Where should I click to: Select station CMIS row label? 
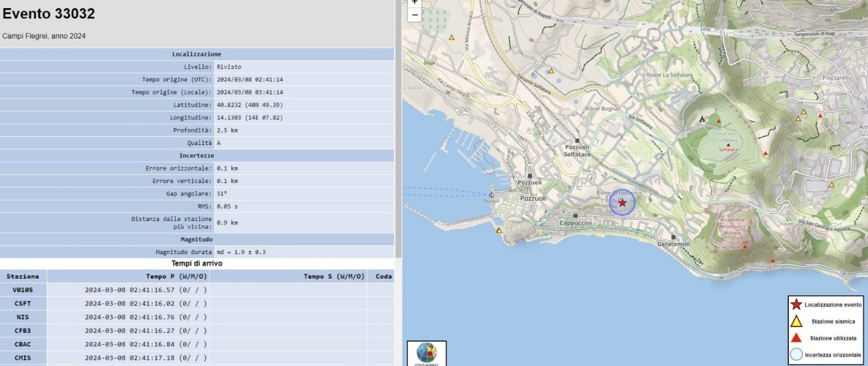(x=23, y=358)
